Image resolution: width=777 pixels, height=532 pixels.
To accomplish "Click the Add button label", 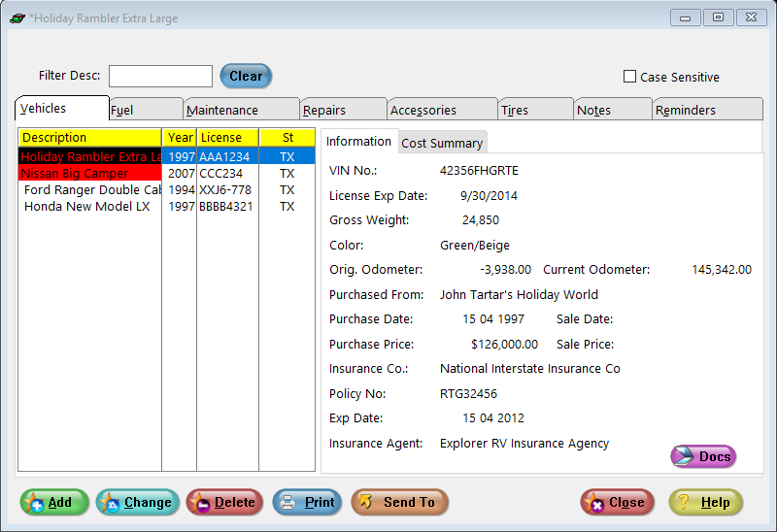I will coord(60,502).
